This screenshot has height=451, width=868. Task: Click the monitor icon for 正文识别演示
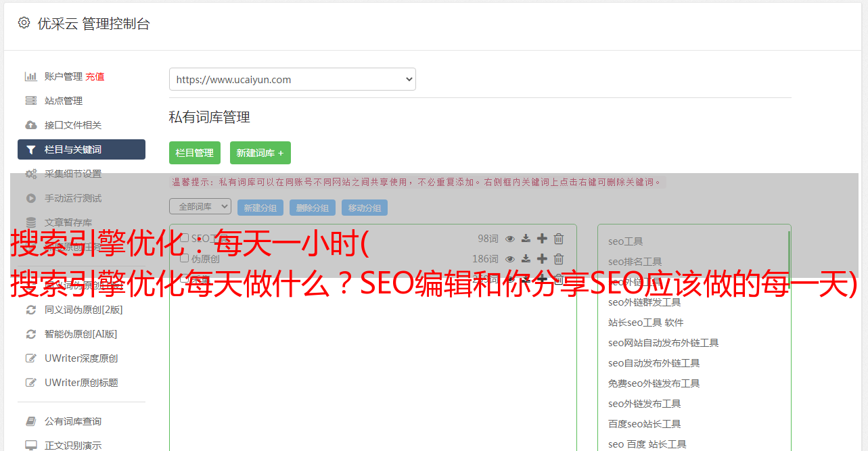(31, 446)
